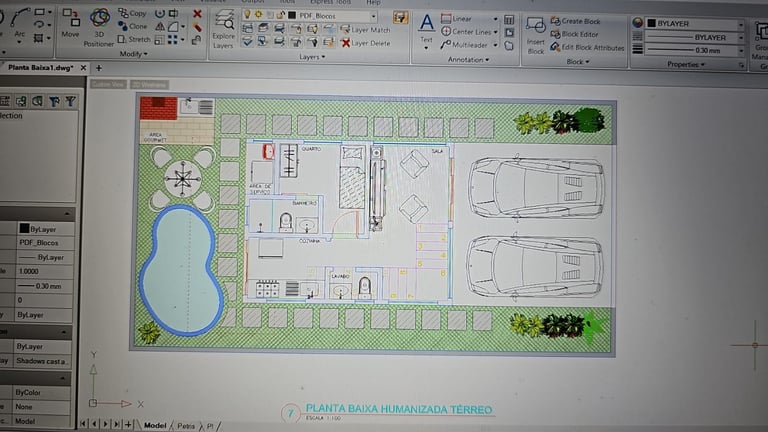Toggle the layer light bulb on/off icon
The width and height of the screenshot is (768, 432).
coord(247,15)
